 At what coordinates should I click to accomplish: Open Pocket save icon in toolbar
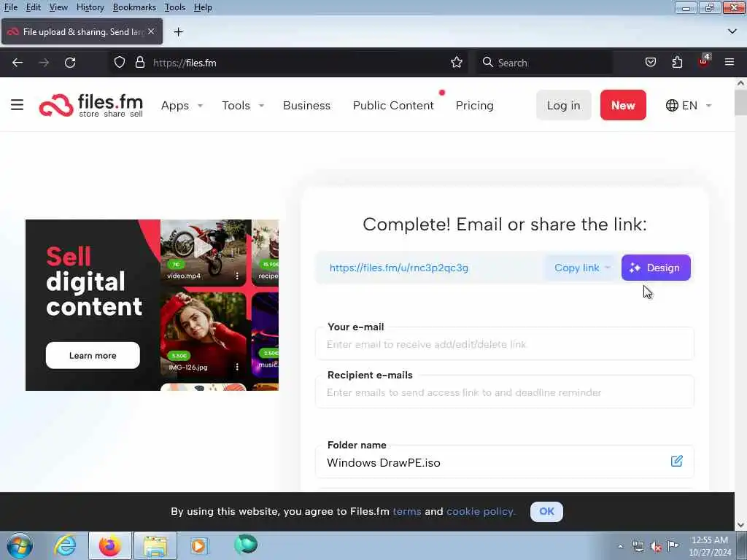[x=650, y=63]
